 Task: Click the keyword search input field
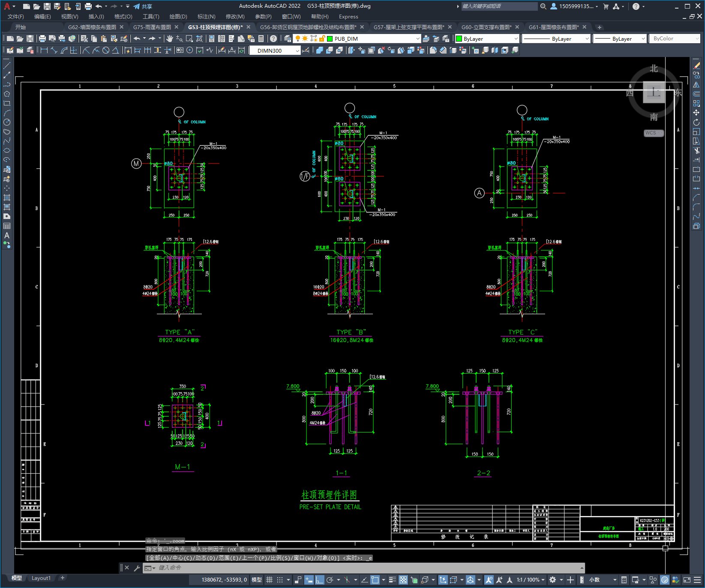coord(499,6)
